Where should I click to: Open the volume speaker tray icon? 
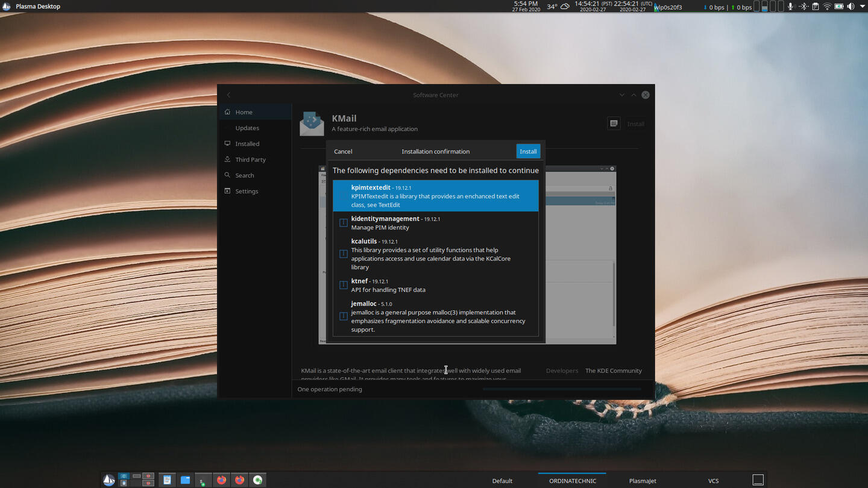[x=851, y=7]
